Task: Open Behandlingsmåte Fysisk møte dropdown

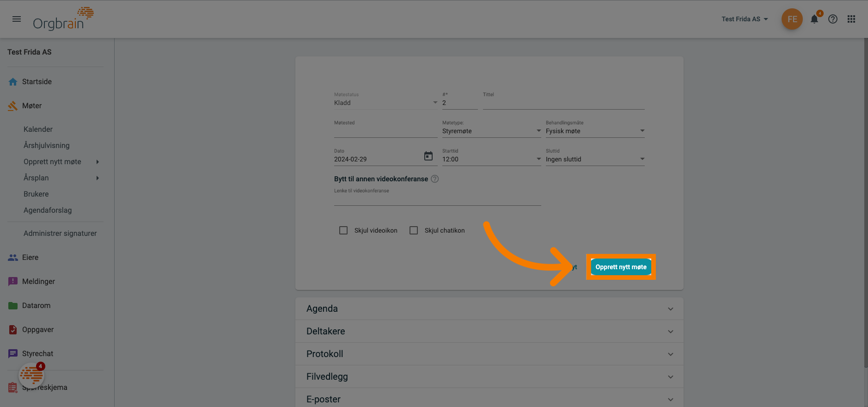Action: 595,131
